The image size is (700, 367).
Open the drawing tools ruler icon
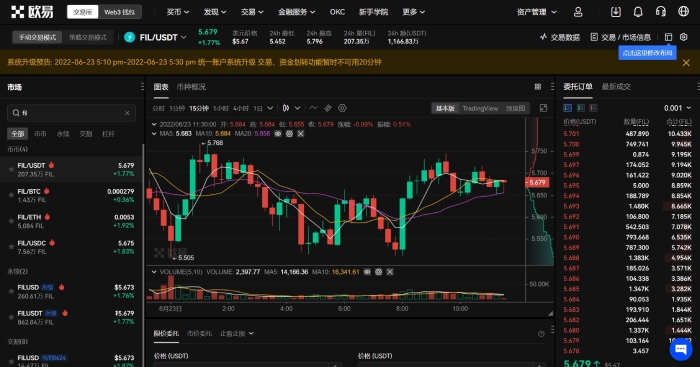(328, 108)
